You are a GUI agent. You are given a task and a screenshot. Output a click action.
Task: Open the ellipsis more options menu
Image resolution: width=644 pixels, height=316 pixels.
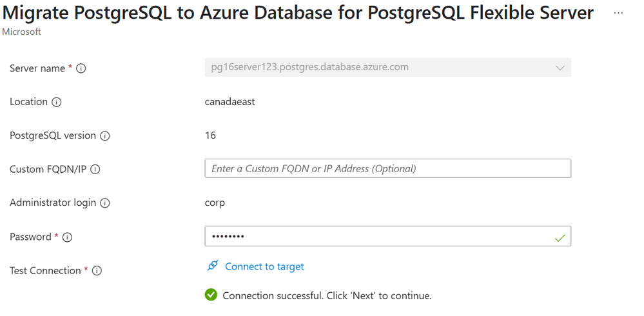pyautogui.click(x=619, y=13)
